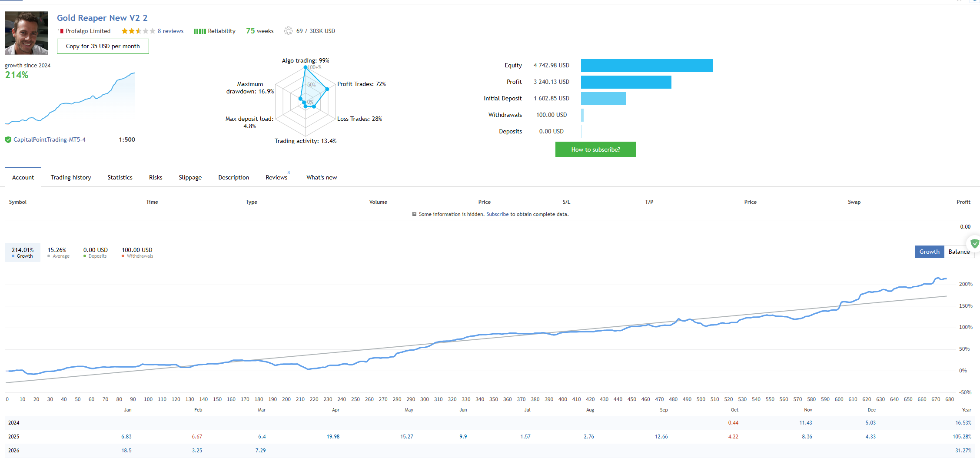Open the Trading history tab
This screenshot has height=458, width=980.
(x=71, y=177)
